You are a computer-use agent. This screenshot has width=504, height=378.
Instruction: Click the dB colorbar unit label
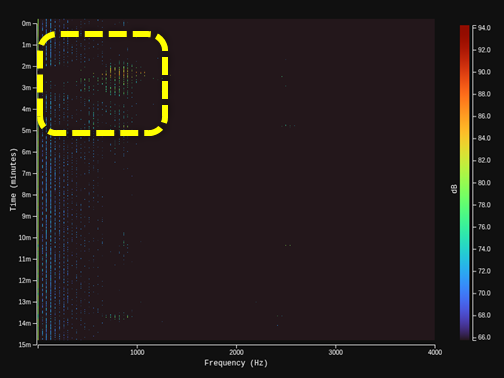tap(454, 189)
